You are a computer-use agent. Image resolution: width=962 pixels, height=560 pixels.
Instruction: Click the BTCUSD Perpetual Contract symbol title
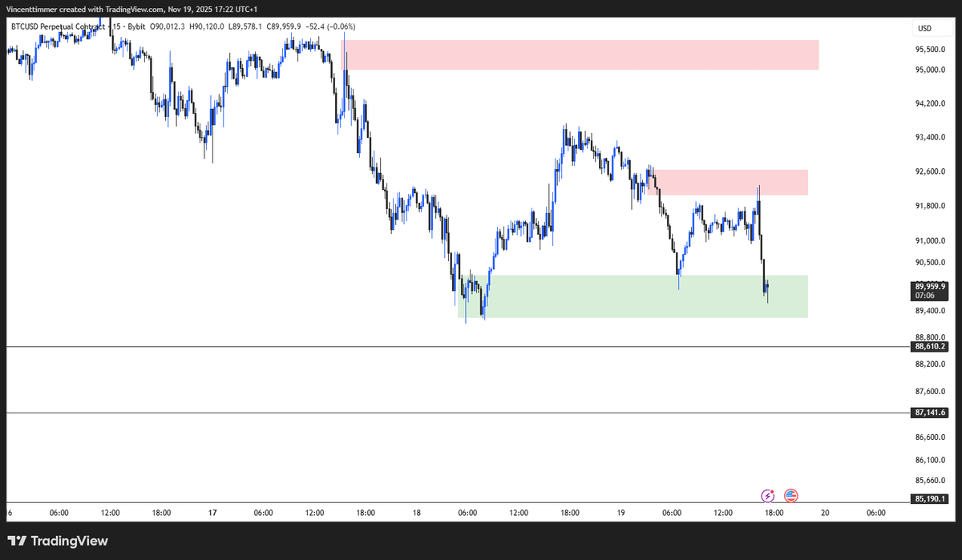click(x=59, y=26)
